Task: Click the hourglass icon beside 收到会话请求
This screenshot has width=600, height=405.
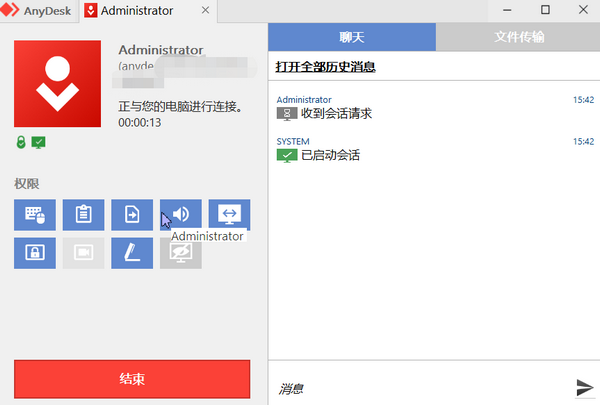Action: click(x=287, y=114)
